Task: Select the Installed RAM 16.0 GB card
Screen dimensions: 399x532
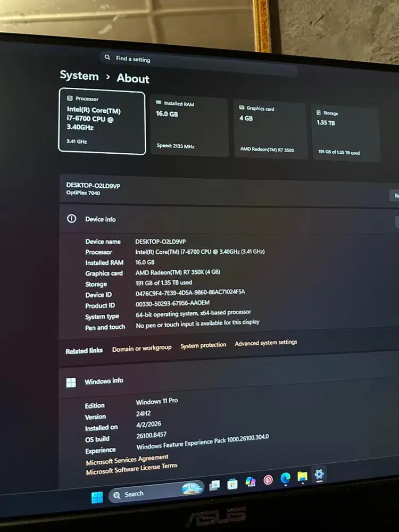Action: pyautogui.click(x=189, y=125)
